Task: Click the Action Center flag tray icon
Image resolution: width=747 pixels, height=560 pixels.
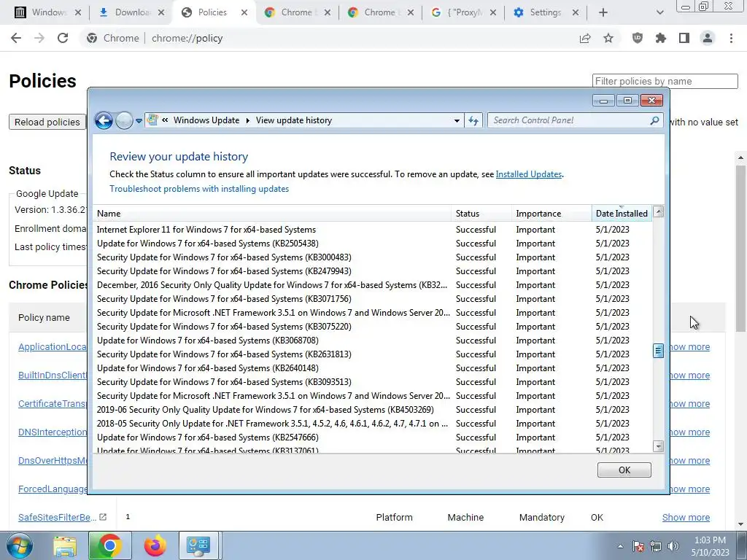Action: 638,546
